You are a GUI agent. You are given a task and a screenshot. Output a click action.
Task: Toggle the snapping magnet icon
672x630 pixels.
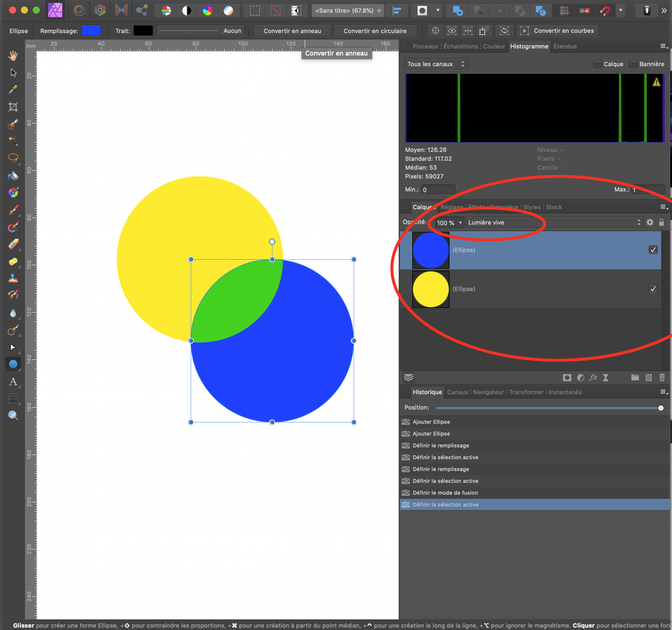[x=605, y=11]
